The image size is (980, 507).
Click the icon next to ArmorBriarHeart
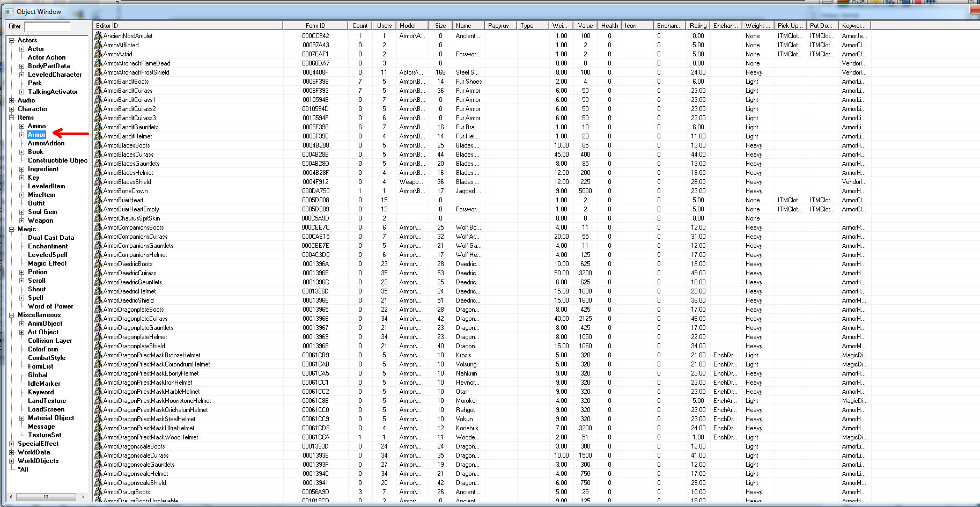(98, 200)
